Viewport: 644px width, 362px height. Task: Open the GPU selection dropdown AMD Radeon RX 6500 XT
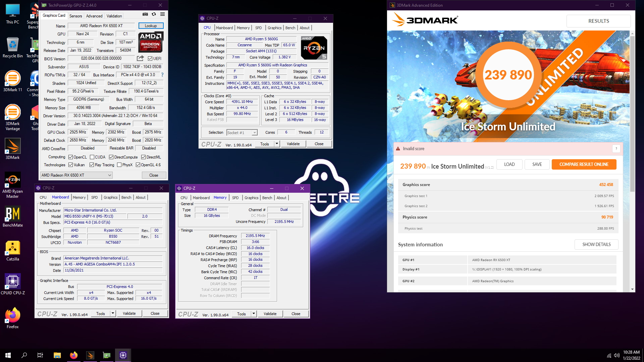point(76,175)
